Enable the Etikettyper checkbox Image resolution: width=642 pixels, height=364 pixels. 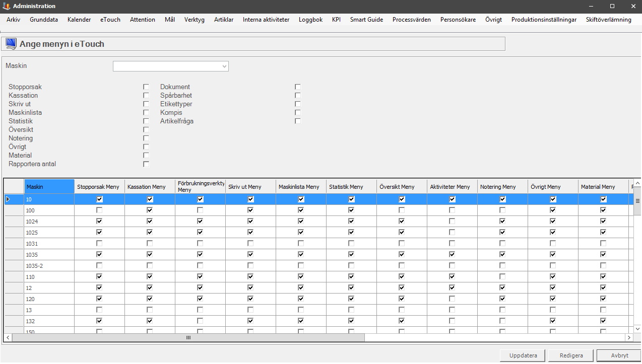298,104
